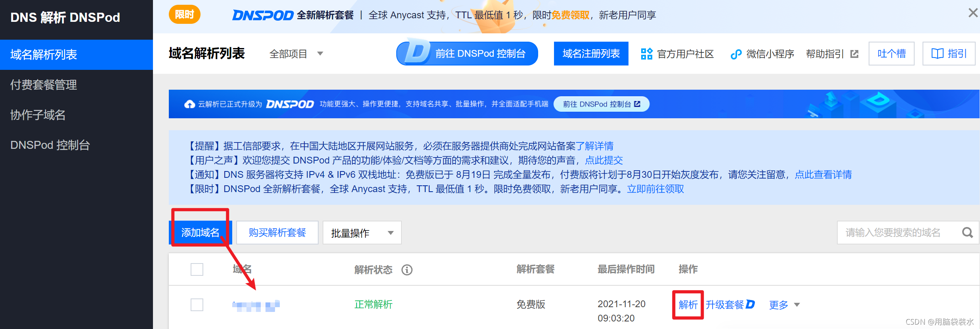Open the 点此提交 link

click(604, 160)
